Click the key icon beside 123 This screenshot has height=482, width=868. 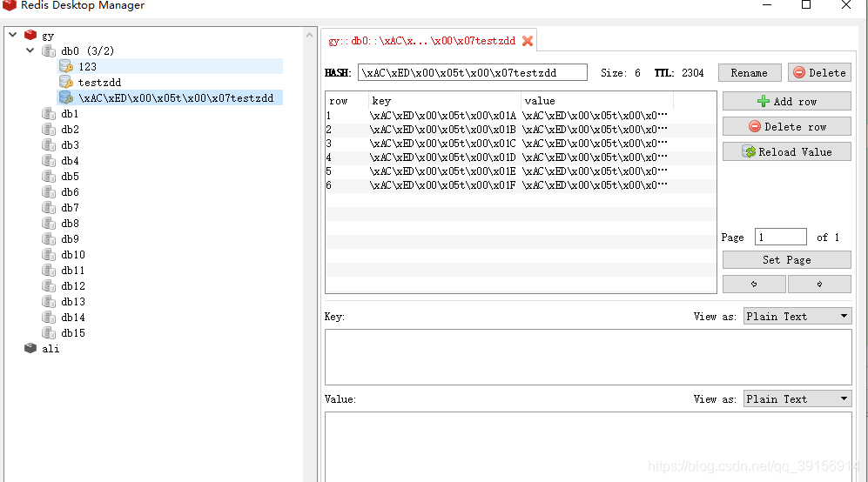point(66,66)
